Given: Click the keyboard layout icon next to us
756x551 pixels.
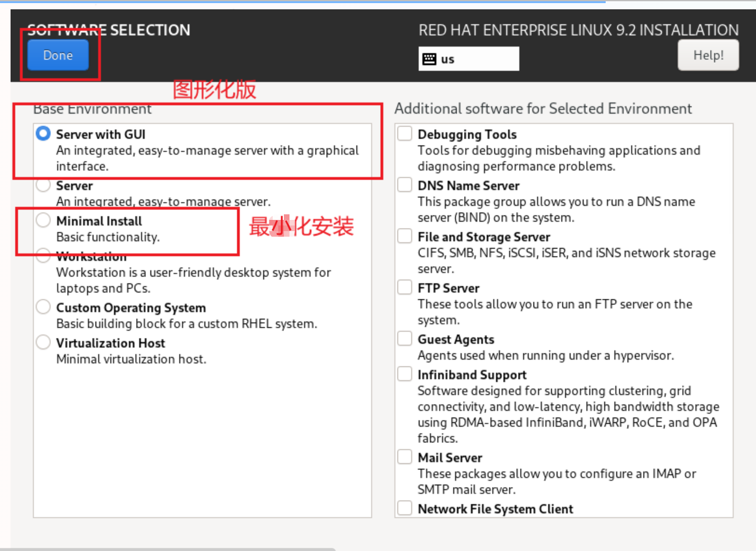Looking at the screenshot, I should (429, 59).
